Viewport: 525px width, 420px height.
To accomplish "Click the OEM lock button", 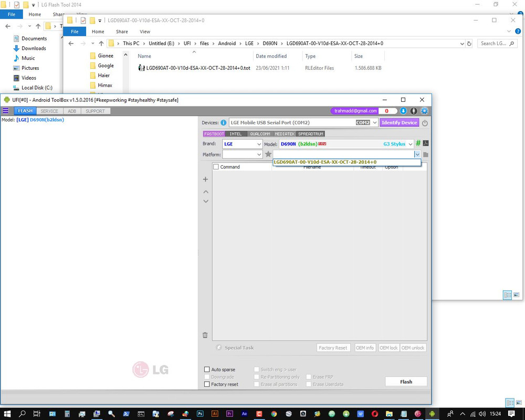I will [388, 348].
